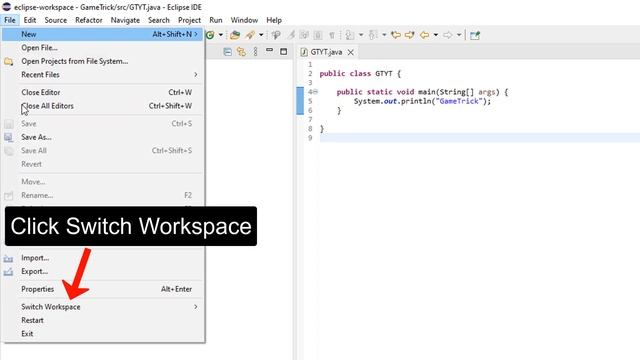Open the dropdown beside the Back arrow
The image size is (640, 360).
436,35
